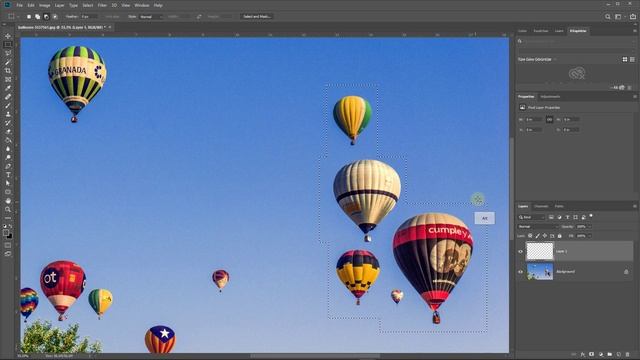This screenshot has height=360, width=640.
Task: Click the foreground color swatch
Action: 6,233
